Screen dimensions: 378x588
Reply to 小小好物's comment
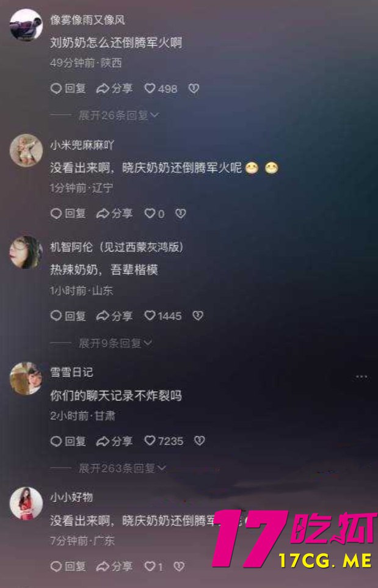68,566
